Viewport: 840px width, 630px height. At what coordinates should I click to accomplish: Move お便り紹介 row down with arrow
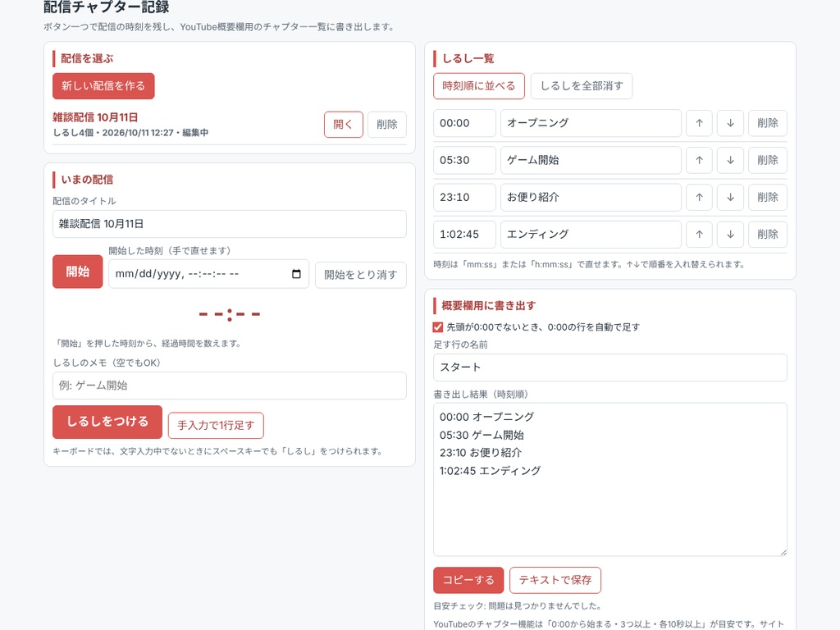[x=730, y=197]
